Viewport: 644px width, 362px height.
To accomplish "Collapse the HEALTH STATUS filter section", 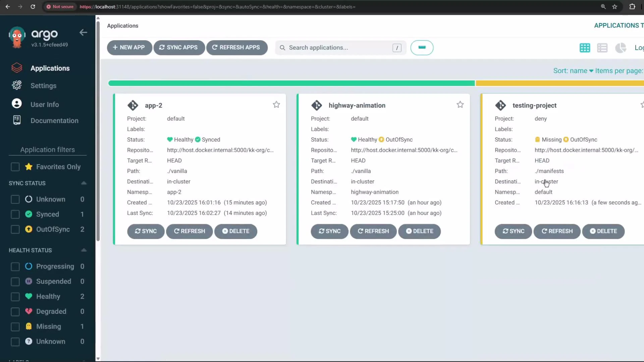I will [x=84, y=250].
